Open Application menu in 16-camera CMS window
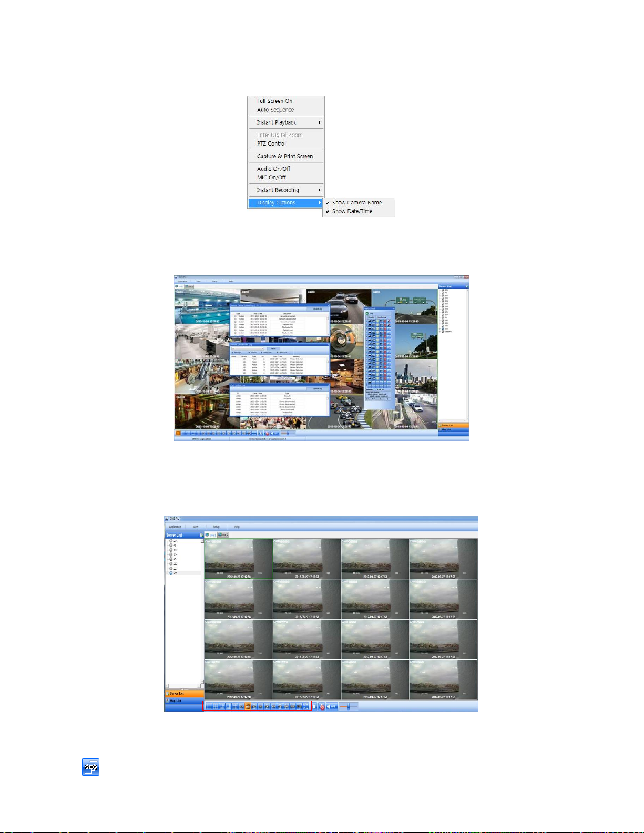This screenshot has width=644, height=833. point(175,527)
